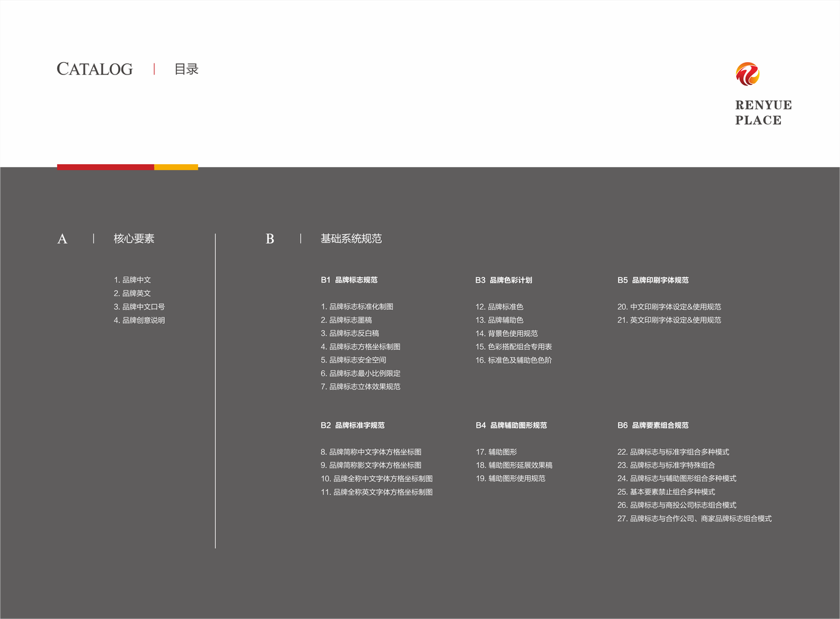Click the 目录 heading text
Image resolution: width=840 pixels, height=619 pixels.
point(186,69)
